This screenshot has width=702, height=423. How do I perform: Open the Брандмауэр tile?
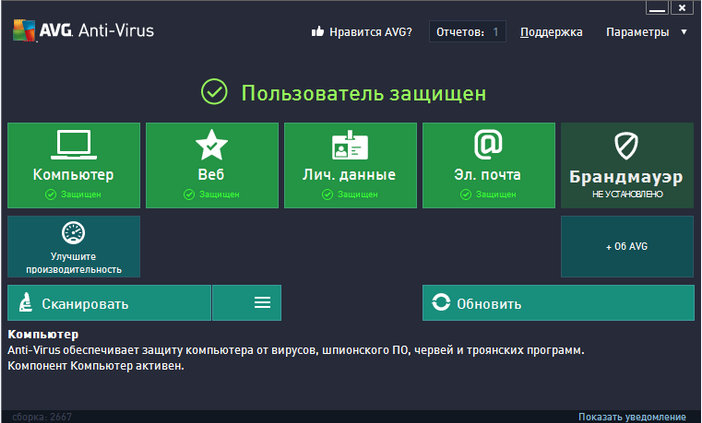coord(627,165)
